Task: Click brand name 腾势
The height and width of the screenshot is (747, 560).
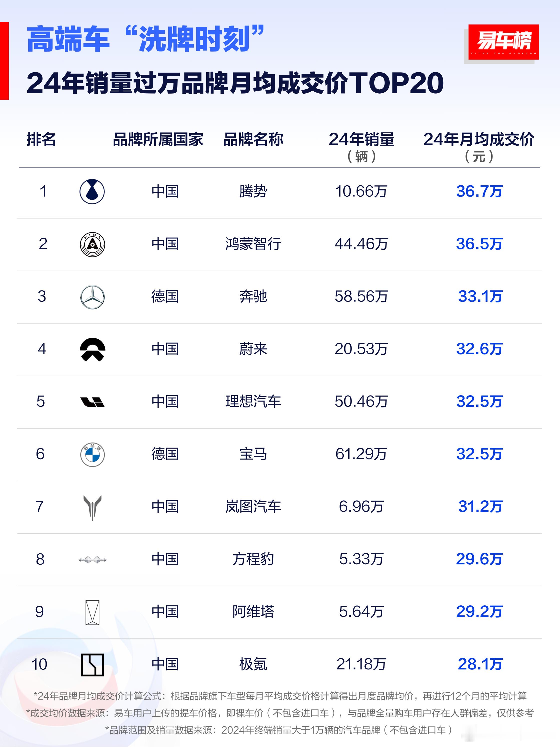Action: tap(253, 191)
